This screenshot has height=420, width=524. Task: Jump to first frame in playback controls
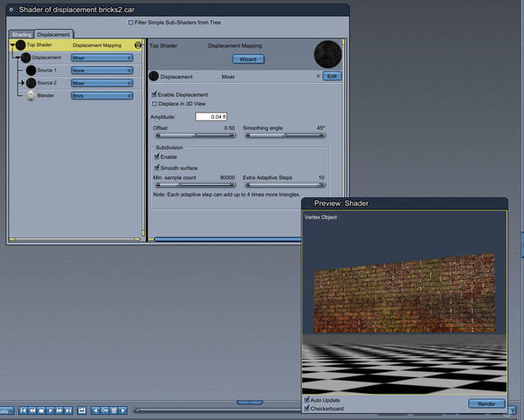[23, 410]
